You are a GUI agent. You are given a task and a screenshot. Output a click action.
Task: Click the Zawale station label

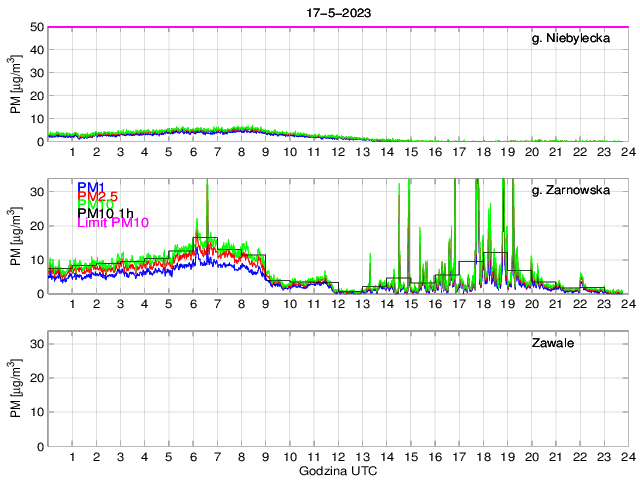point(551,343)
